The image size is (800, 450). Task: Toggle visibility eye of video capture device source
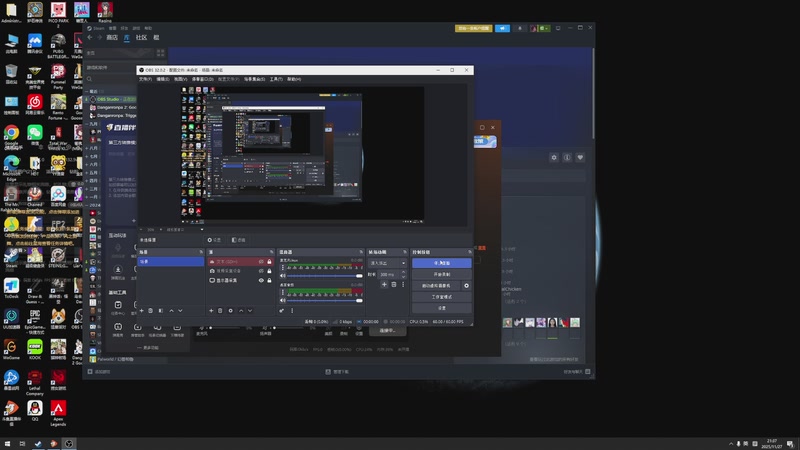coord(261,271)
